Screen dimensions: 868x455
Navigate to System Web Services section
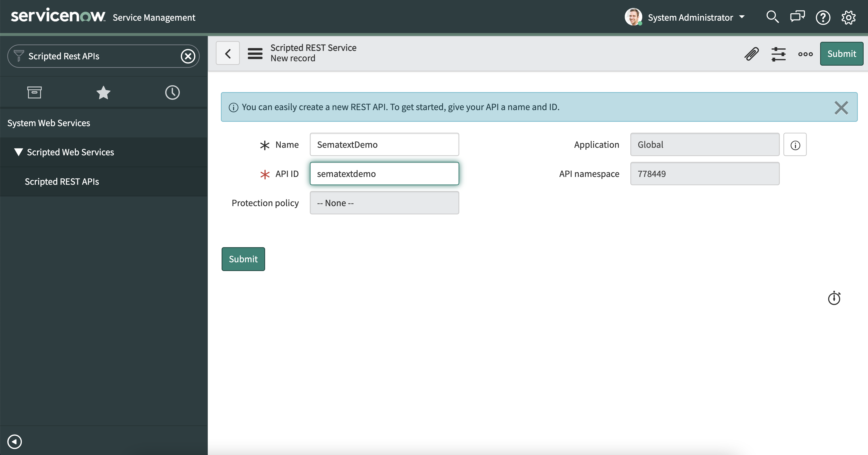tap(48, 122)
